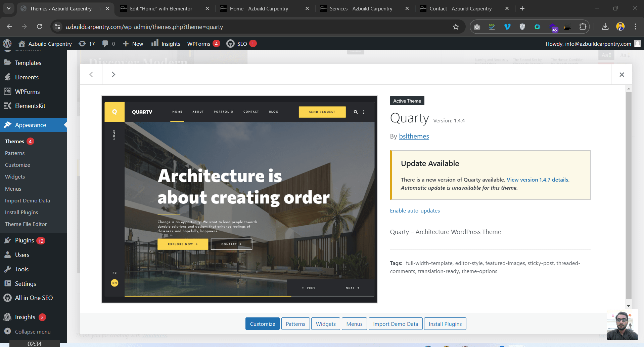Open the updates icon showing 17

(87, 44)
